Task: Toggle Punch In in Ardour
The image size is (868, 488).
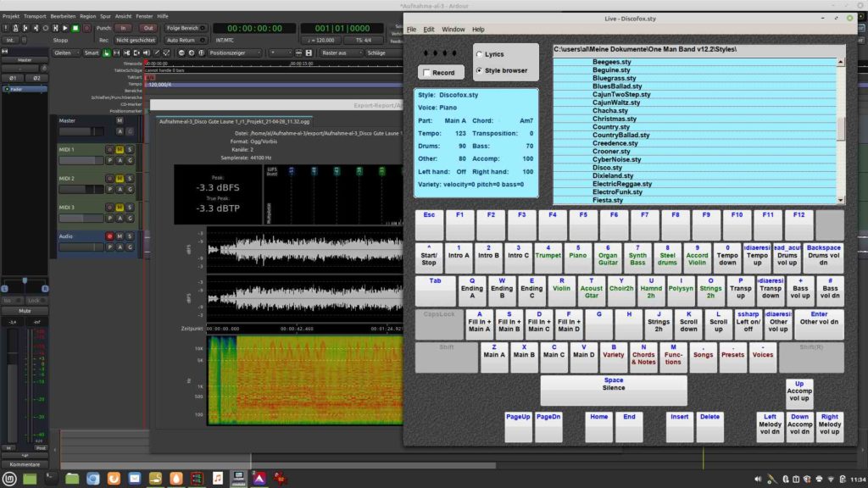Action: point(124,28)
